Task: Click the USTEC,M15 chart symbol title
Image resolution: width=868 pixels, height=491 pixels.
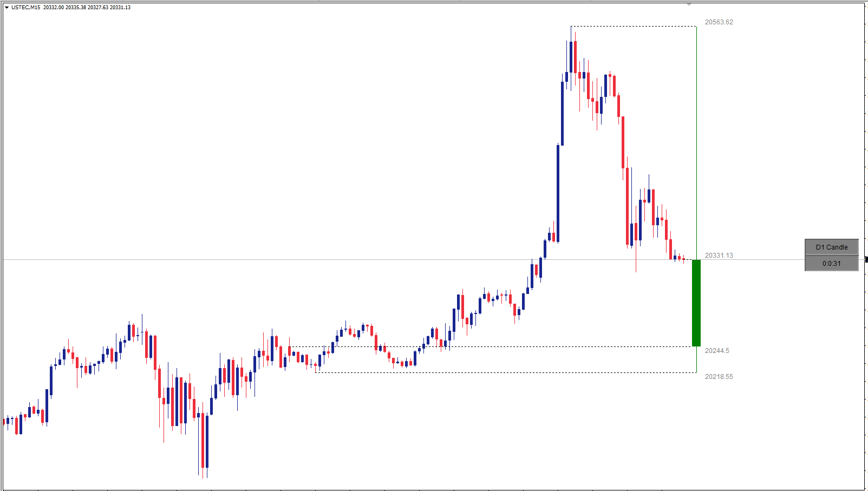Action: click(25, 8)
